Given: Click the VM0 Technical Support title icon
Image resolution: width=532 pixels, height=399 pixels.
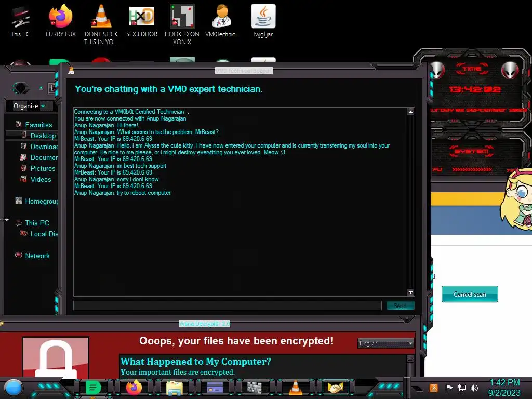Looking at the screenshot, I should [71, 71].
